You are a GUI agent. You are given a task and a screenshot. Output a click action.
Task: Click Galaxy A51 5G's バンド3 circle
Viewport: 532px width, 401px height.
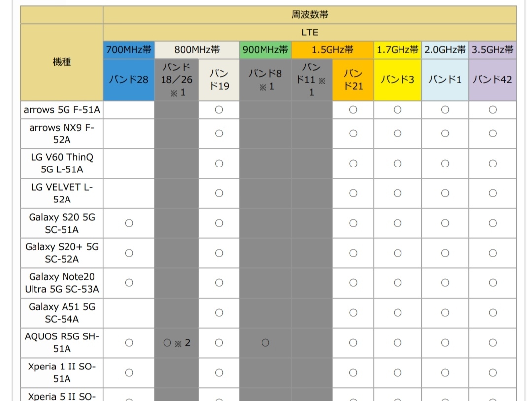[x=398, y=313]
